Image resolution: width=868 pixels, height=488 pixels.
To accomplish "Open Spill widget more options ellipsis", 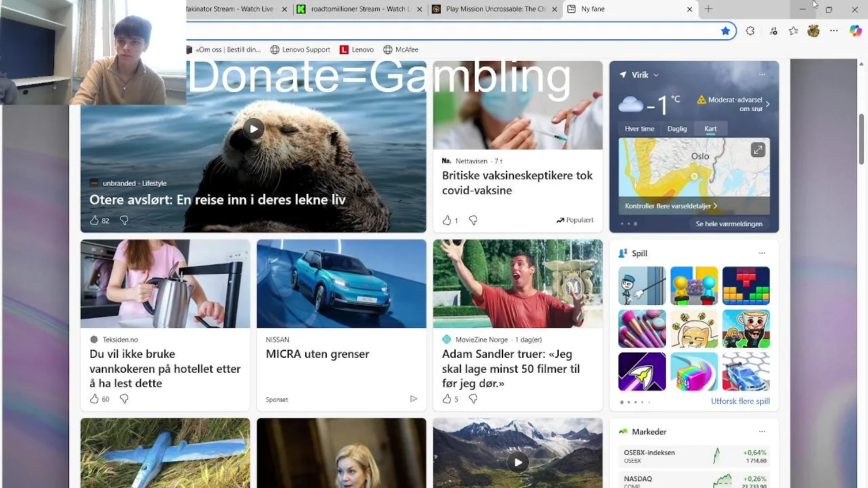I will tap(762, 253).
